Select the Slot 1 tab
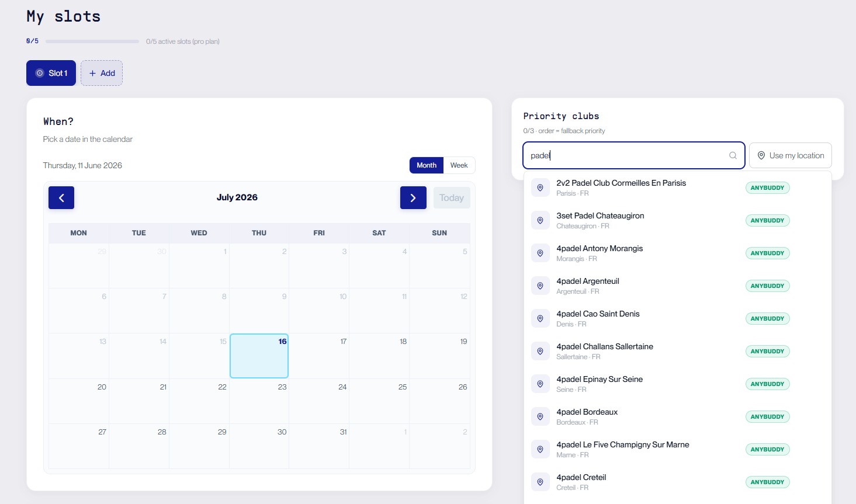Screen dimensions: 856x504 pos(51,73)
